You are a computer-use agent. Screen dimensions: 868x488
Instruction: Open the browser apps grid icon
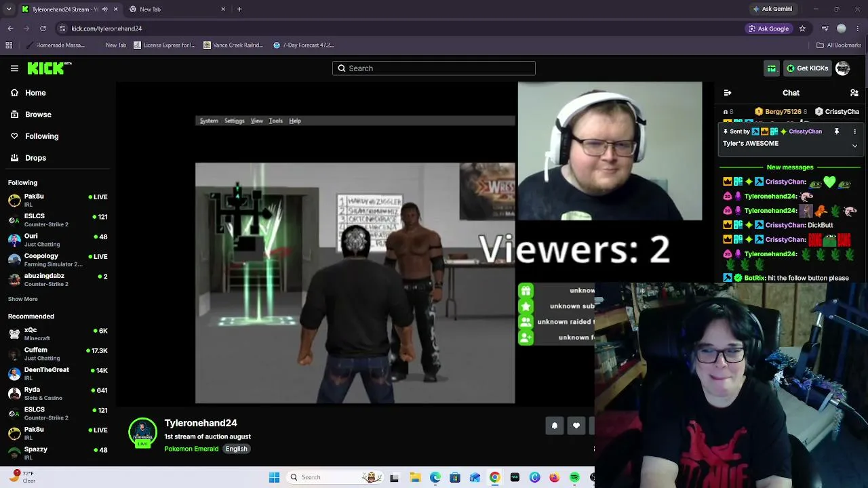[x=9, y=45]
